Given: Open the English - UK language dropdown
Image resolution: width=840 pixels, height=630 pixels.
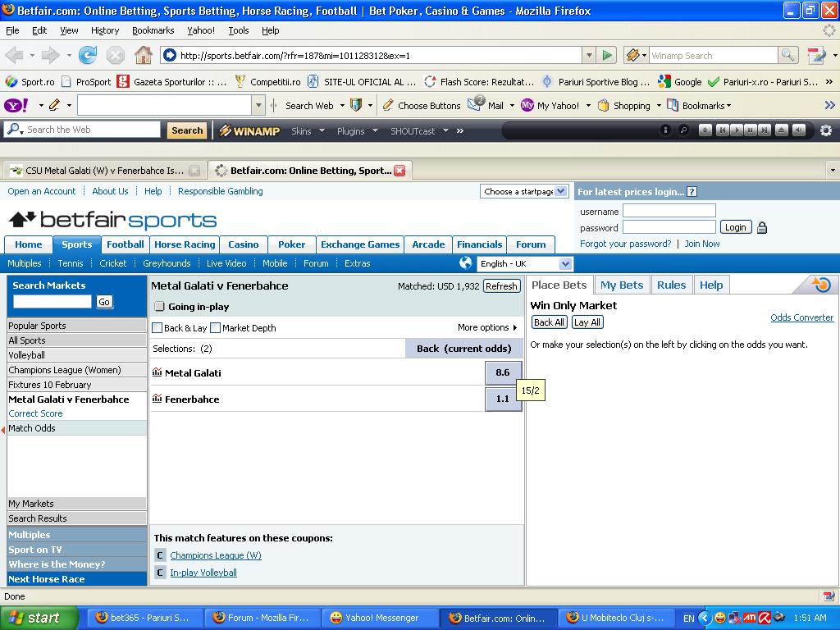Looking at the screenshot, I should tap(524, 263).
